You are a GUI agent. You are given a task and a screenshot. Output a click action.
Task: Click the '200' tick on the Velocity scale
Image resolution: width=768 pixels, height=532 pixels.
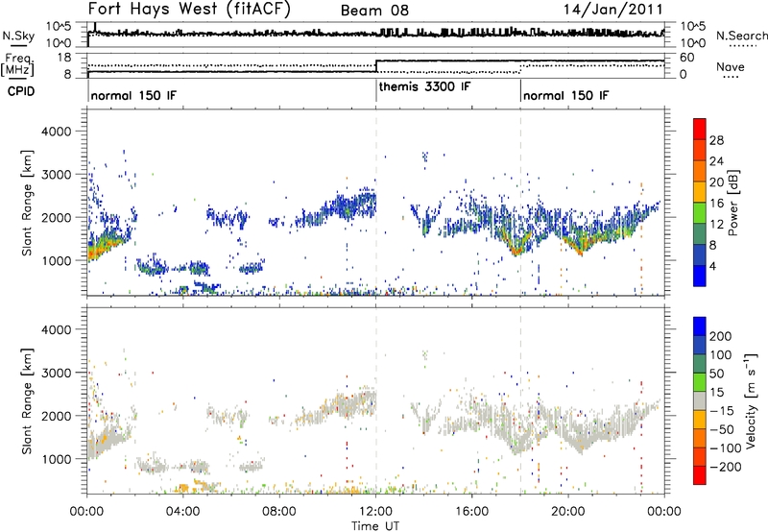coord(721,336)
